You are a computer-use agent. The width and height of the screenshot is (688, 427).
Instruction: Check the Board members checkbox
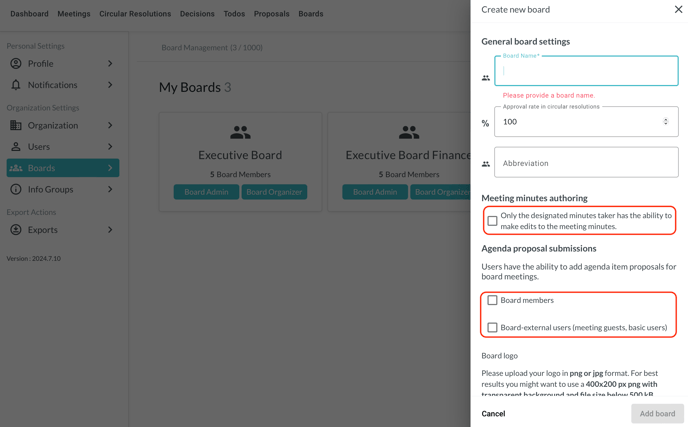point(492,300)
